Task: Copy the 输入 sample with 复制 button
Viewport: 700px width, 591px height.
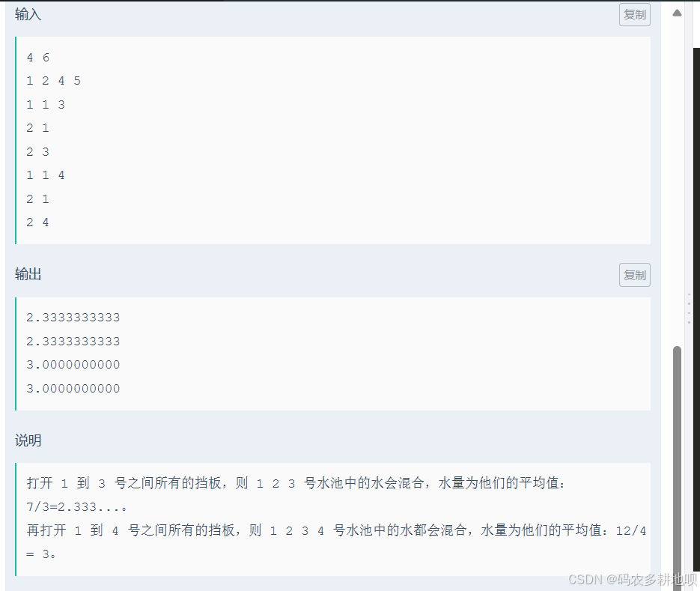Action: pyautogui.click(x=634, y=15)
